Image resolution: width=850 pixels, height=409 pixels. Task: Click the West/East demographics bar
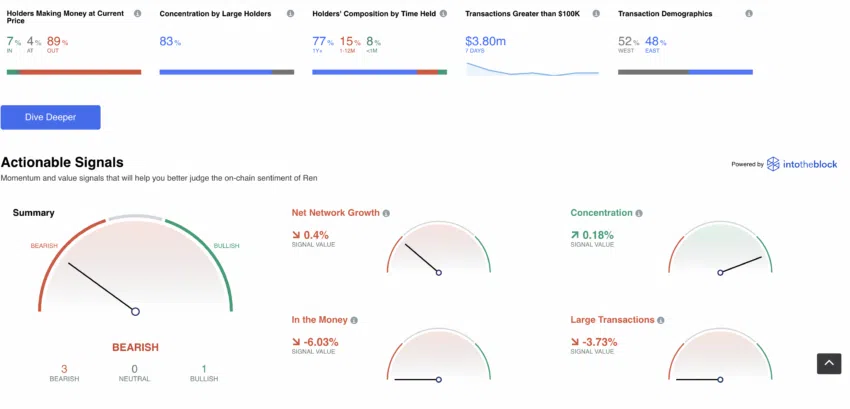pos(685,72)
